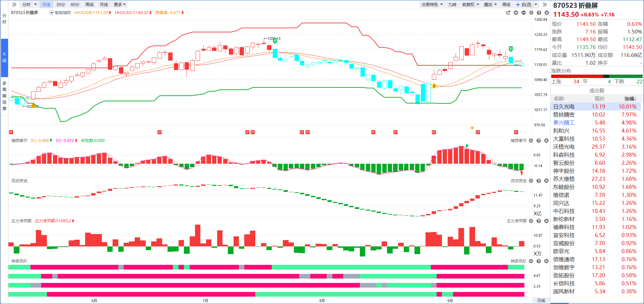Close the 神奇色阶 indicator panel
This screenshot has width=644, height=304.
546,261
